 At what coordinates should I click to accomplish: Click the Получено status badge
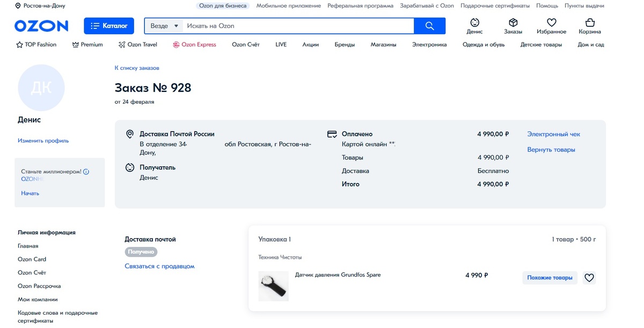(141, 252)
